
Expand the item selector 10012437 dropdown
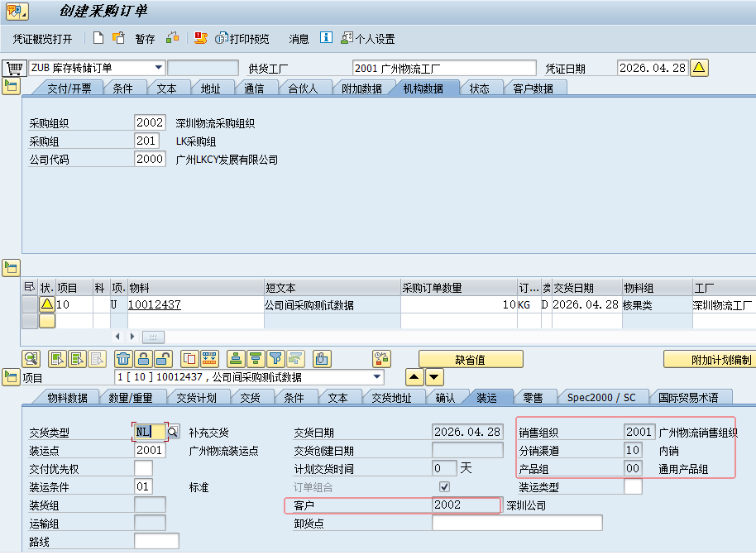pos(378,377)
